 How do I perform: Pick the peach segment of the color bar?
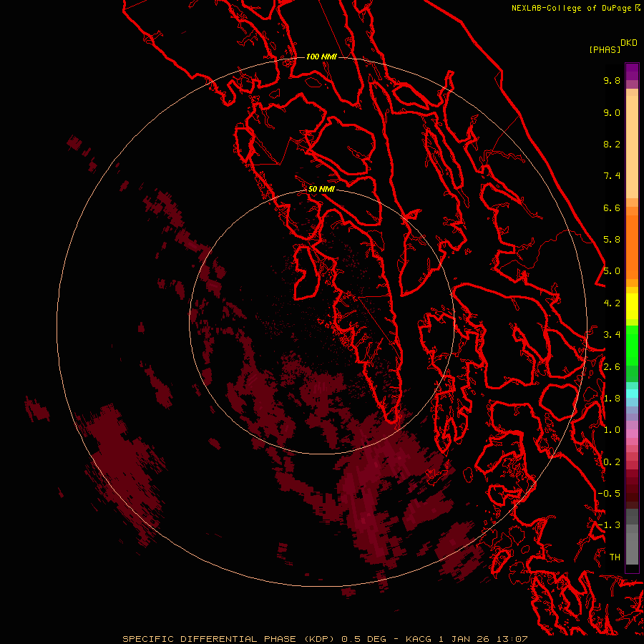pyautogui.click(x=632, y=147)
